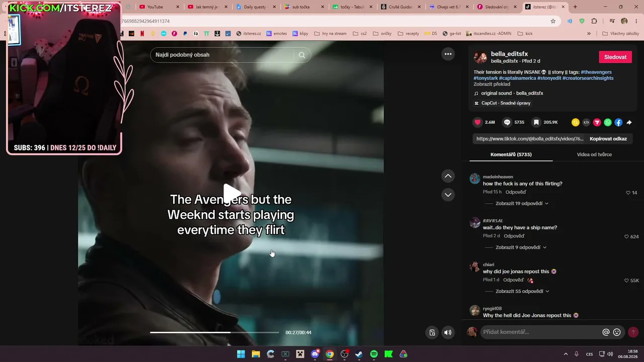Open the 'original sound - bella_editsfx' link
The height and width of the screenshot is (362, 644).
pyautogui.click(x=512, y=93)
